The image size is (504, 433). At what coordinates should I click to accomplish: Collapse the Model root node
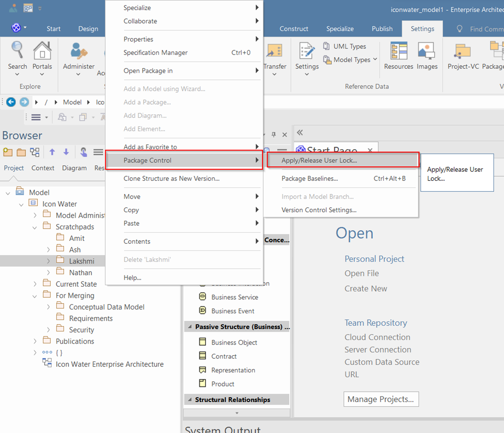click(8, 193)
